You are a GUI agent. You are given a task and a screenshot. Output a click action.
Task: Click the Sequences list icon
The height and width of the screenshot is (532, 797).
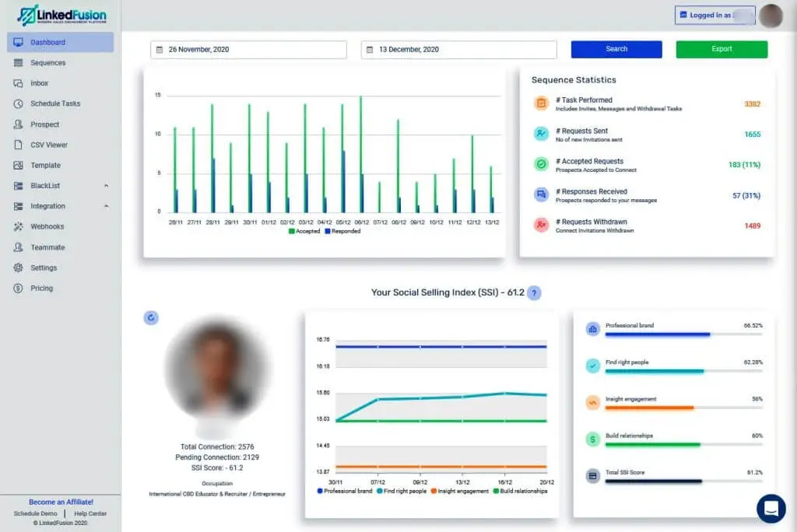click(x=19, y=62)
